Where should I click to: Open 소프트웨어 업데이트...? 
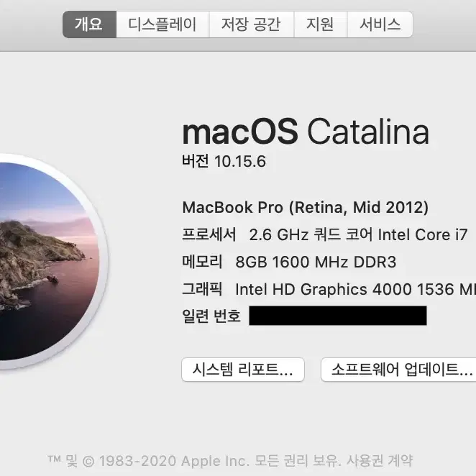[x=398, y=370]
